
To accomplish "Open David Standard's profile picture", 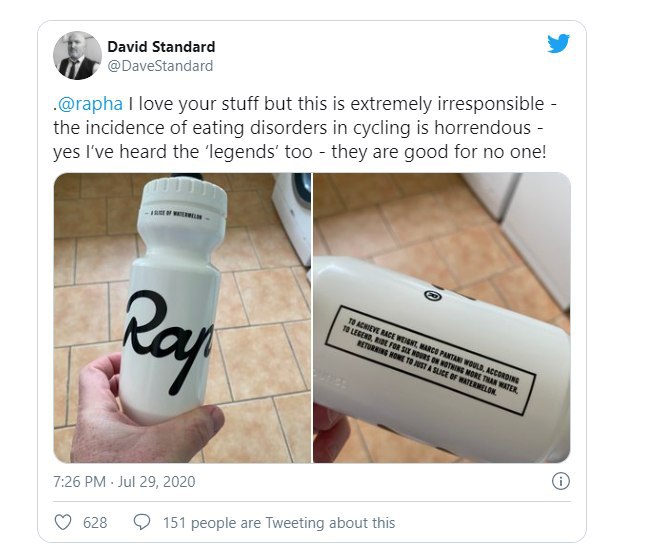I will click(77, 55).
